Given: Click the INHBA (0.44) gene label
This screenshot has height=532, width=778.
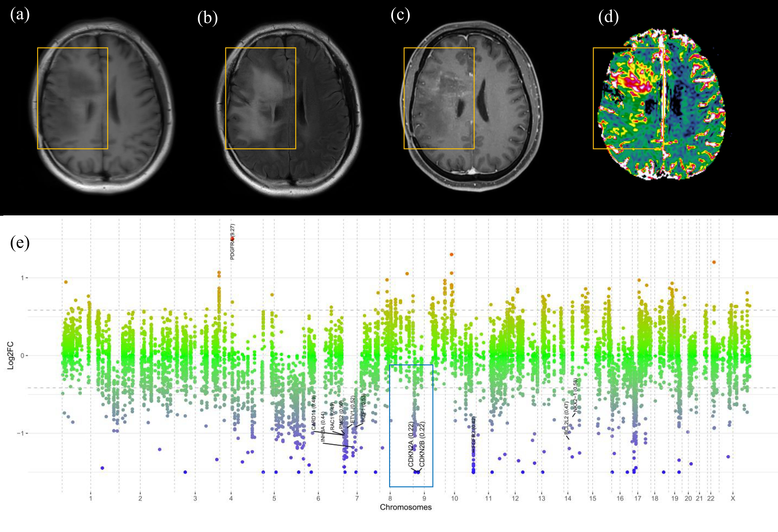Looking at the screenshot, I should click(x=323, y=427).
